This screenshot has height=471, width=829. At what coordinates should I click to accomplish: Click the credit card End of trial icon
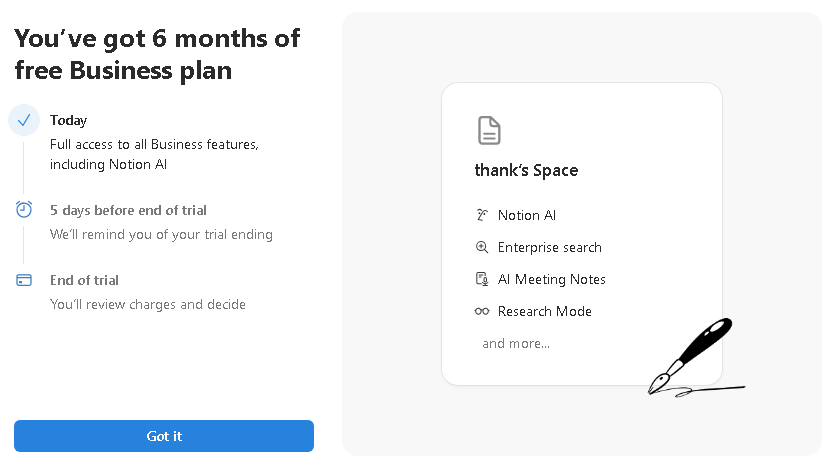pyautogui.click(x=24, y=280)
